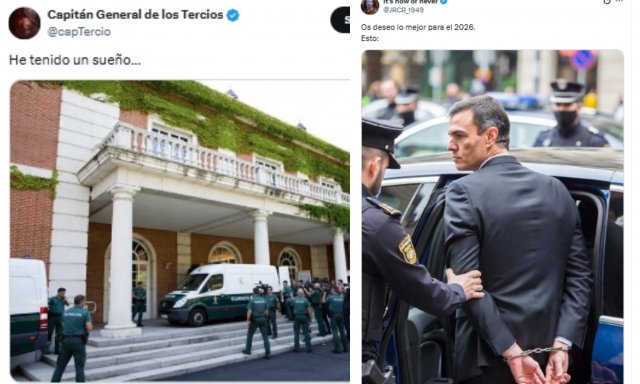Select the text 'Os deseo lo mejor para el 2026.'
The height and width of the screenshot is (384, 640).
click(x=418, y=27)
